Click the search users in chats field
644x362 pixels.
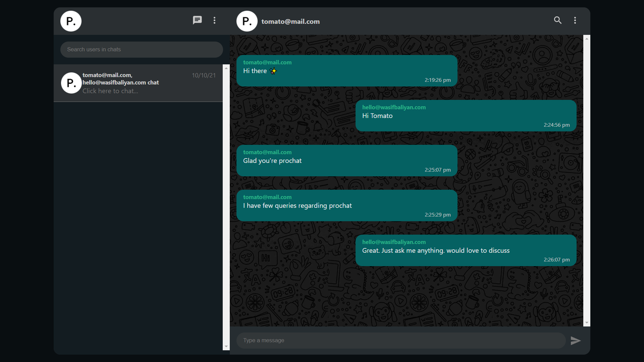[x=142, y=49]
